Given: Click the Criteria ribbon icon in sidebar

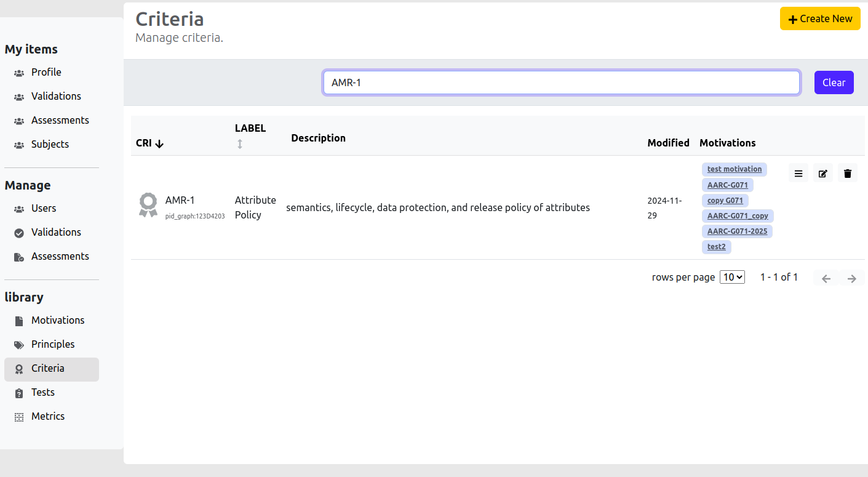Looking at the screenshot, I should click(19, 369).
